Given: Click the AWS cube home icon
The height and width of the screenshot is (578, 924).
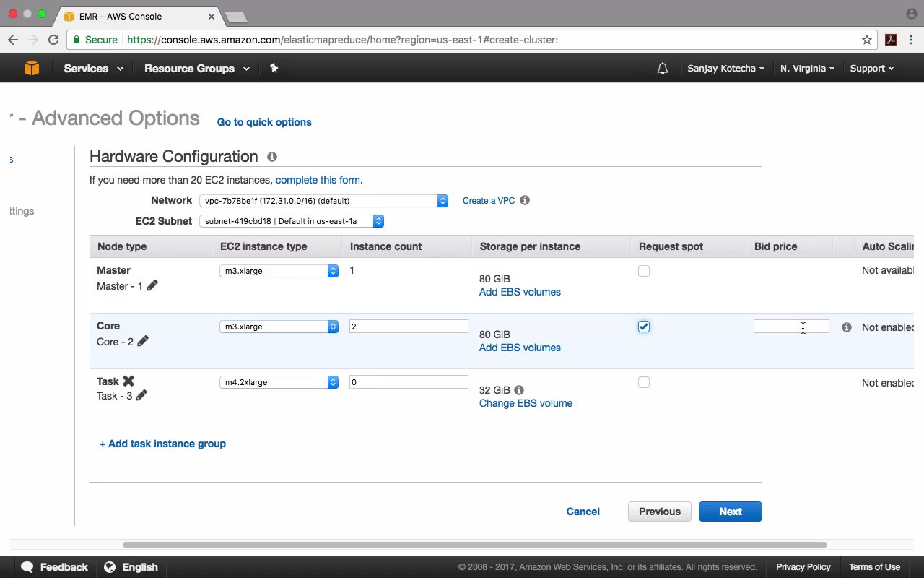Looking at the screenshot, I should coord(31,68).
